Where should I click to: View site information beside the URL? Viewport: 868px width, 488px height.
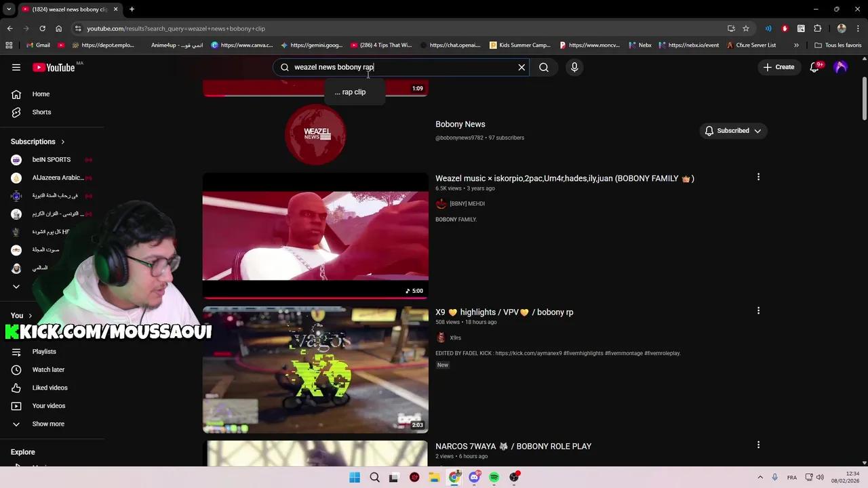(x=78, y=28)
